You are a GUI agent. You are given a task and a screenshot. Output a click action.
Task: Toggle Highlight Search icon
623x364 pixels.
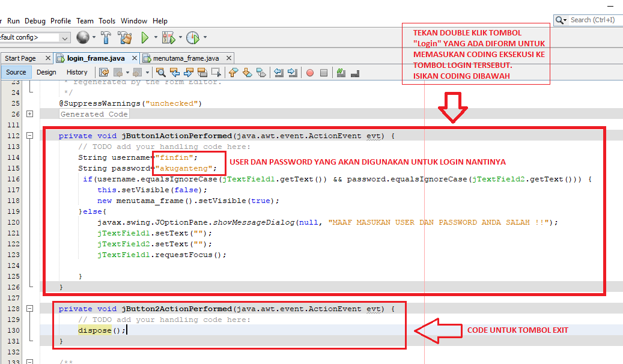[202, 72]
